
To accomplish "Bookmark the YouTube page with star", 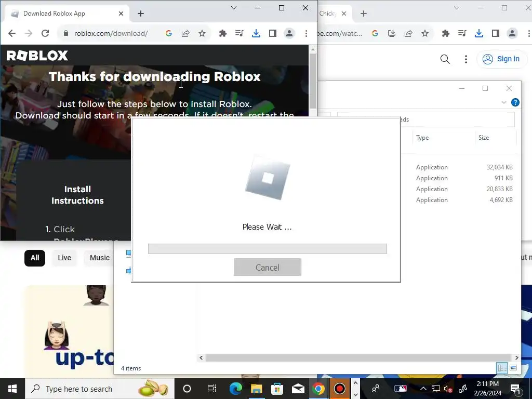I will pyautogui.click(x=425, y=33).
